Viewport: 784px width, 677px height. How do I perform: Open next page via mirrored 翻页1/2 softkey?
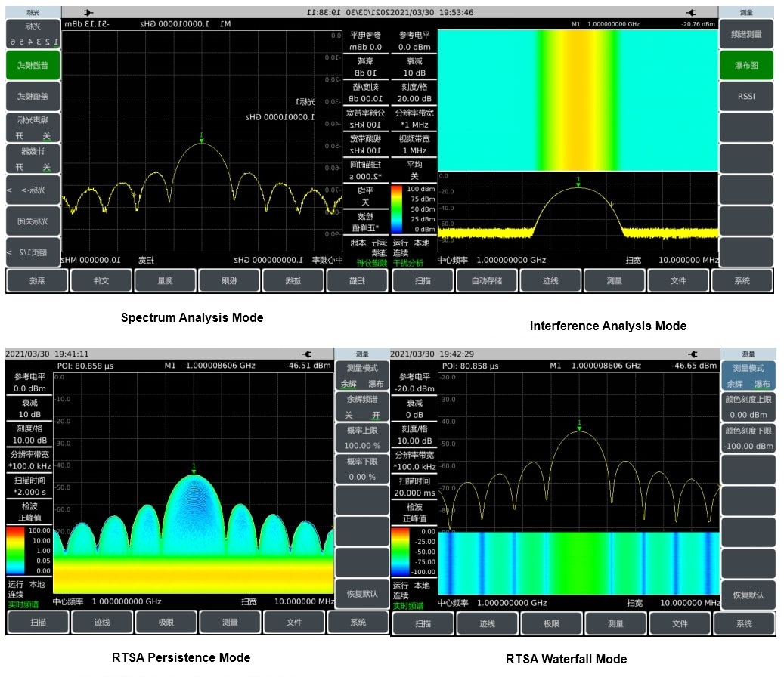click(33, 252)
